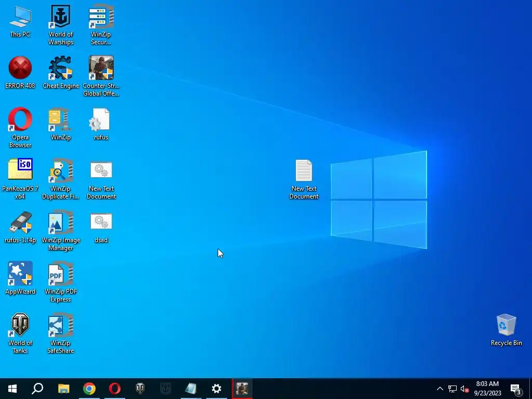The width and height of the screenshot is (532, 399).
Task: Select New Text Document beside the Windows logo
Action: click(x=303, y=179)
